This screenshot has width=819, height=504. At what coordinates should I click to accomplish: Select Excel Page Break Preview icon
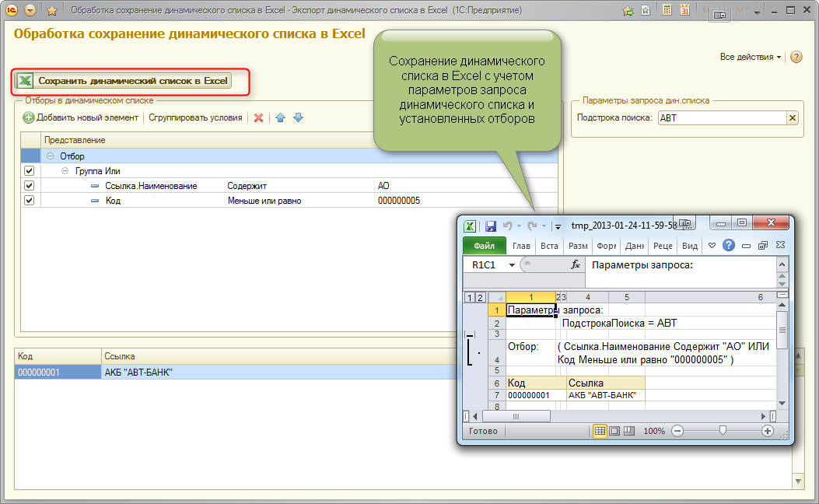tap(629, 431)
